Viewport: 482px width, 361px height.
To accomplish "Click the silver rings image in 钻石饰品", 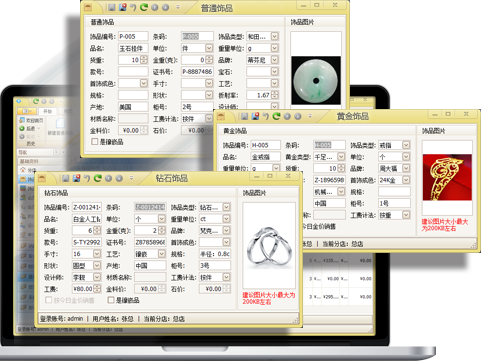I will 269,248.
